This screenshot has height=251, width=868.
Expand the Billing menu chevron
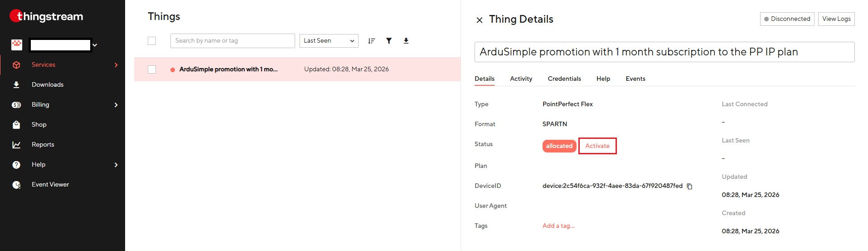116,105
